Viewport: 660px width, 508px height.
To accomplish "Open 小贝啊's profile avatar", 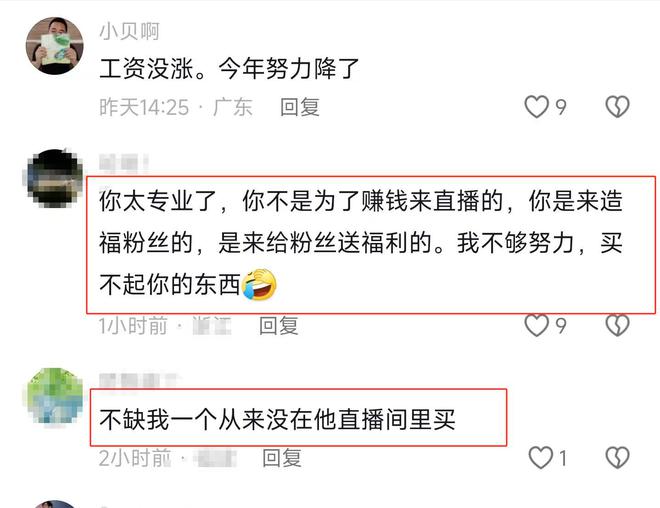I will click(55, 46).
